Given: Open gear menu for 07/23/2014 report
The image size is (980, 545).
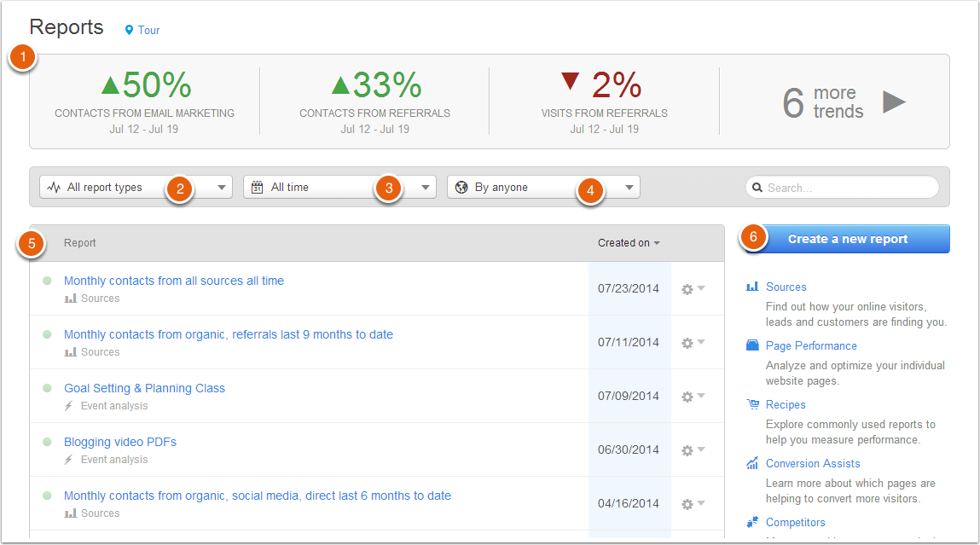Looking at the screenshot, I should click(692, 289).
